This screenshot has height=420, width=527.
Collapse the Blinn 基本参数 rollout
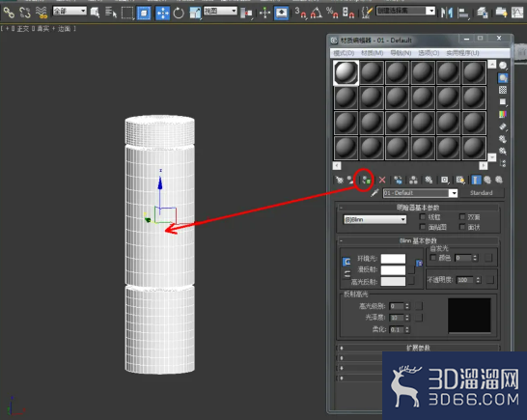418,240
